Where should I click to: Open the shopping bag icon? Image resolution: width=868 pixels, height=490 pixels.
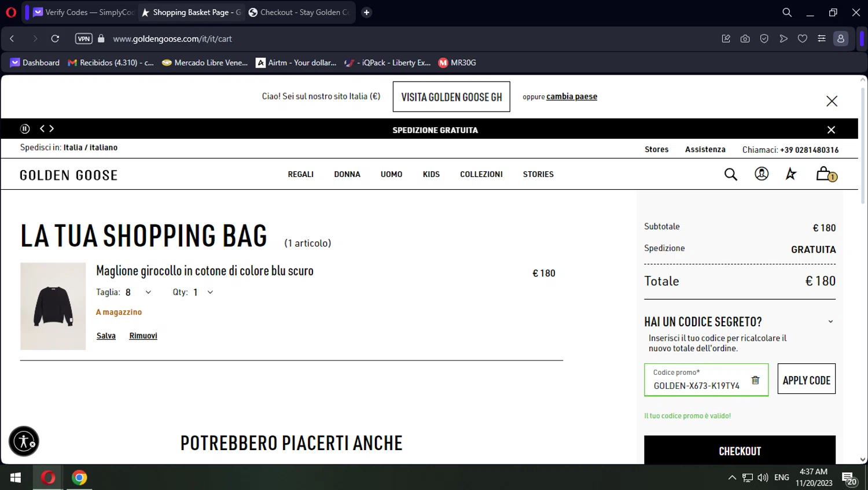[826, 174]
